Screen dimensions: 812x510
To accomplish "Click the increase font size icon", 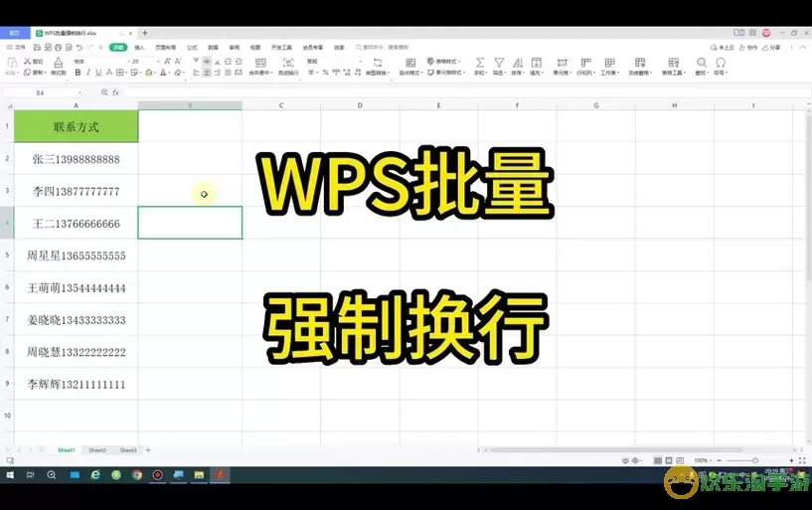I will click(167, 61).
